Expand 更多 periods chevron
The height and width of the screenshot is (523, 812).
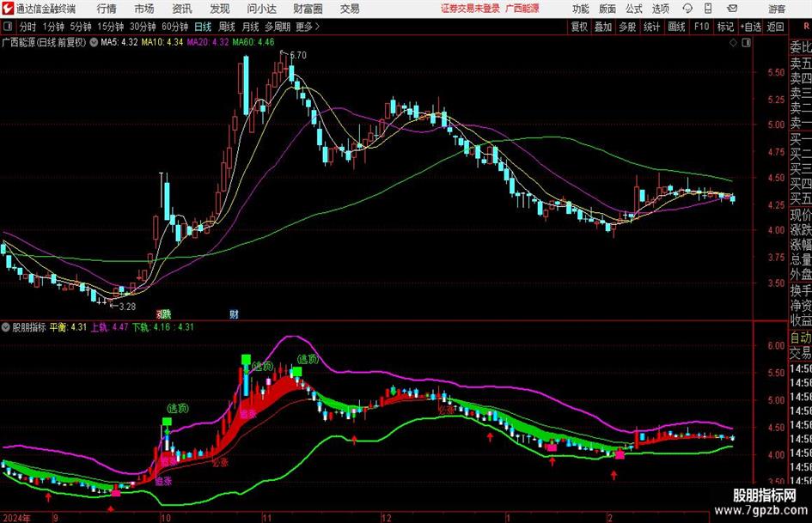(x=308, y=27)
